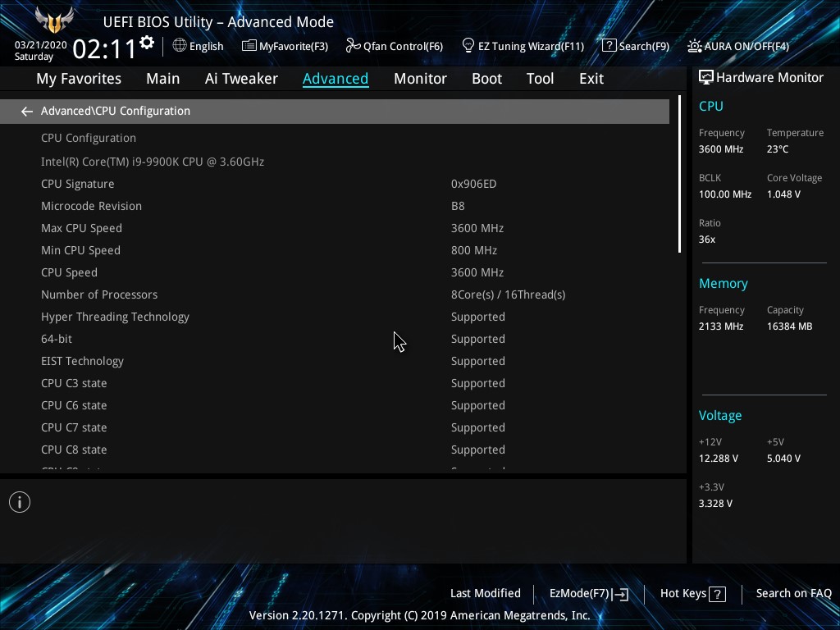Click the 8Core(s) / 16Thread(s) value

pyautogui.click(x=508, y=294)
